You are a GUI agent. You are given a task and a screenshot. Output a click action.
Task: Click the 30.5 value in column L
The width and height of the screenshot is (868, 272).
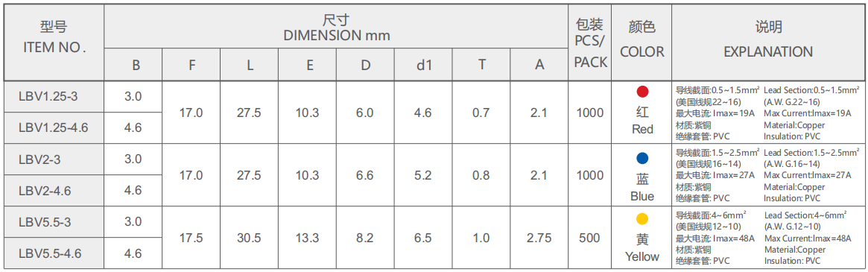[250, 238]
